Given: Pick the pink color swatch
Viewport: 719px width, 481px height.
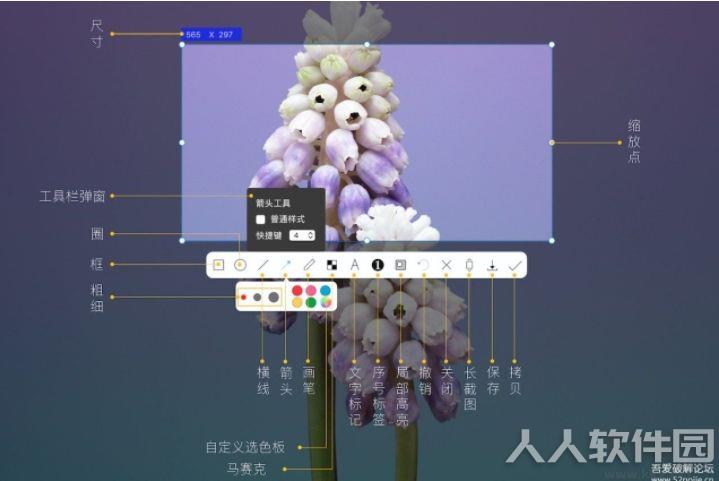Looking at the screenshot, I should (x=311, y=290).
